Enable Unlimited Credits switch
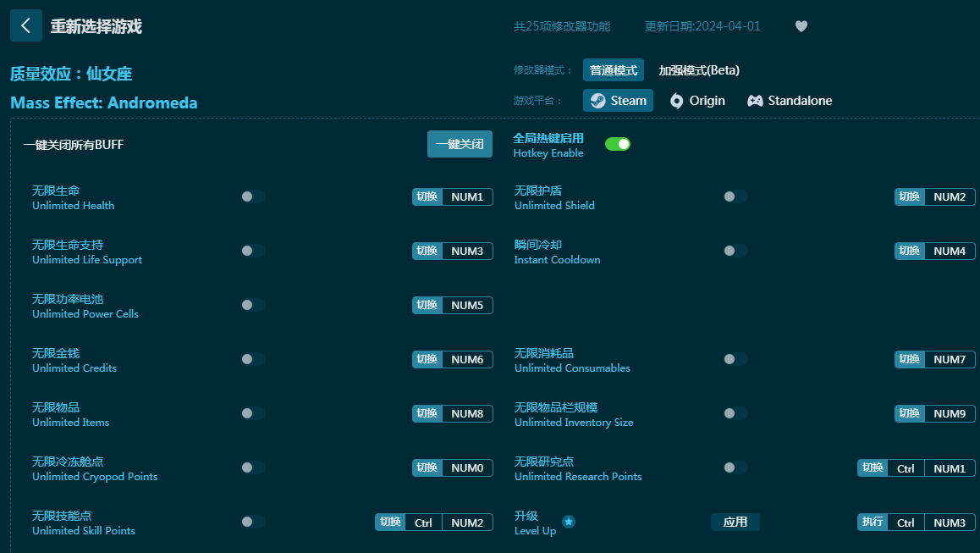 (253, 359)
